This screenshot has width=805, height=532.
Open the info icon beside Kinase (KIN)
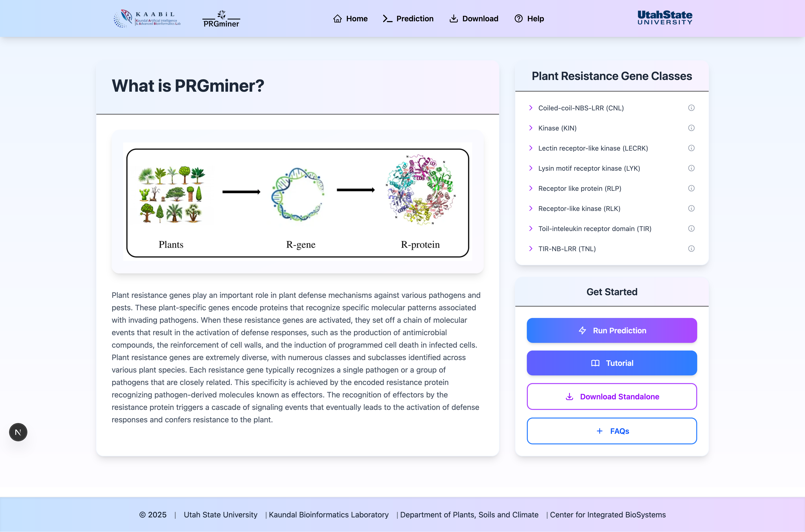pos(692,128)
